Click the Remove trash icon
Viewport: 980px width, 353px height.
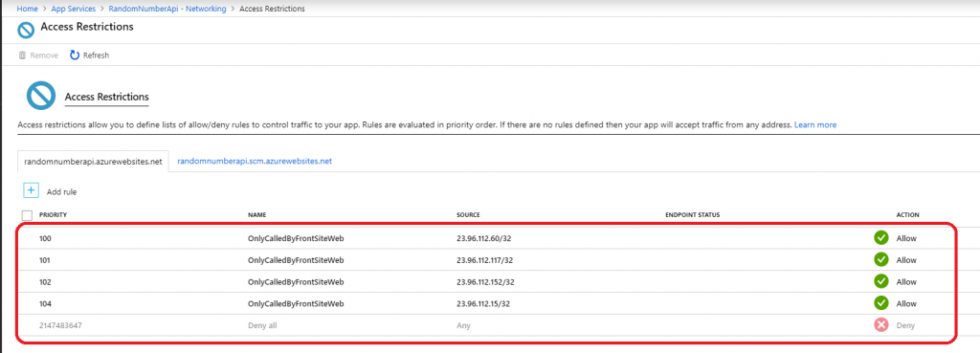click(x=23, y=55)
